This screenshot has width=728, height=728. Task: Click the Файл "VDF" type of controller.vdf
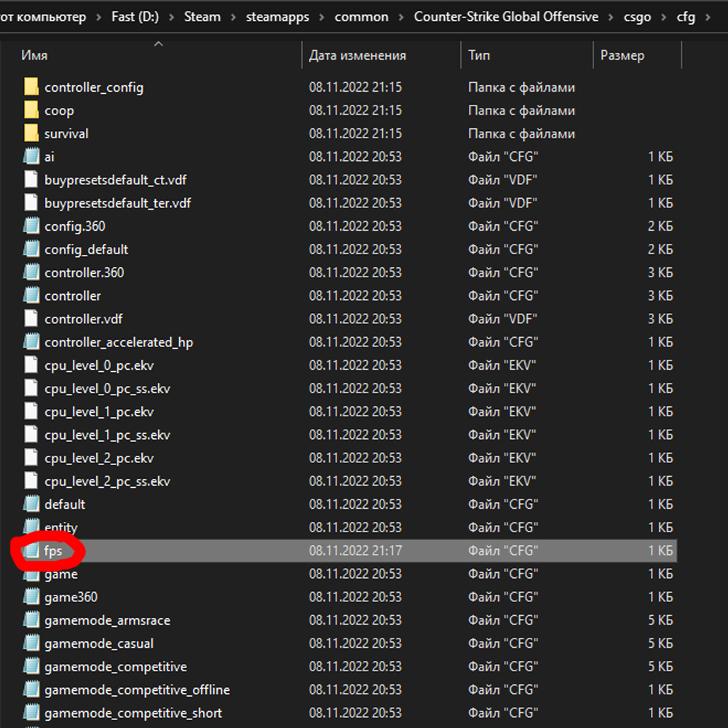click(502, 319)
